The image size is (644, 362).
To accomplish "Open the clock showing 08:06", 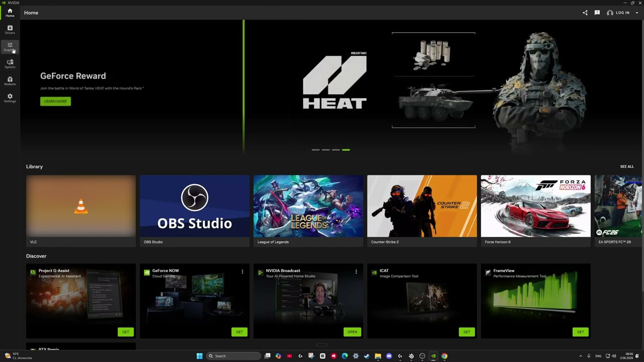I will tap(629, 356).
